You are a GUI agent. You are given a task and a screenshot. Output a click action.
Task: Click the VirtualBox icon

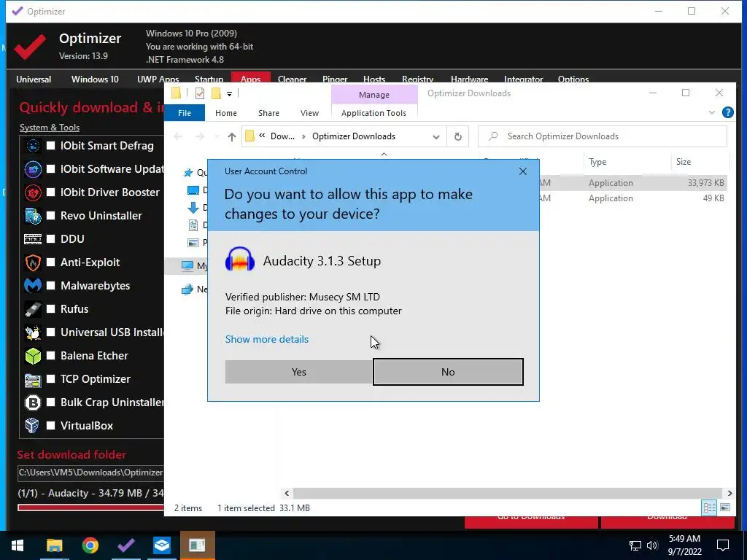pos(33,426)
